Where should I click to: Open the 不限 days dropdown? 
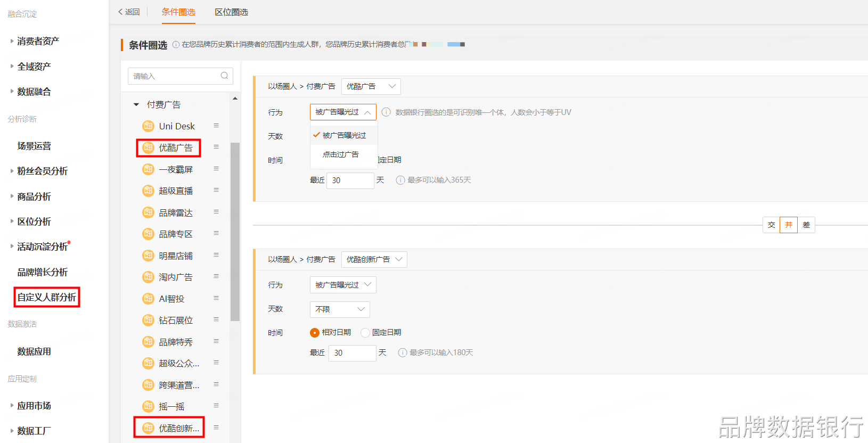tap(340, 309)
